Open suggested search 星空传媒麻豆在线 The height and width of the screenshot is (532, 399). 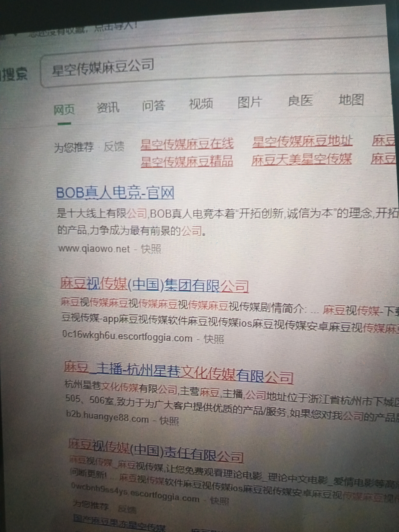tap(187, 144)
